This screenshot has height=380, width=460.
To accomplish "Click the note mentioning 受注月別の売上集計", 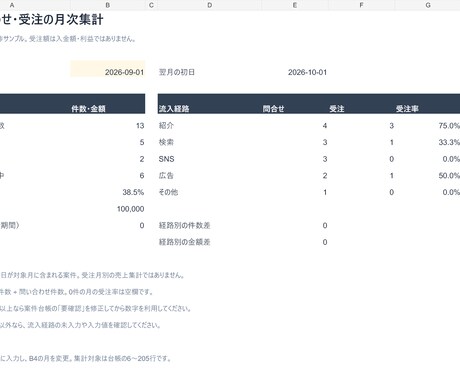I will coord(92,275).
